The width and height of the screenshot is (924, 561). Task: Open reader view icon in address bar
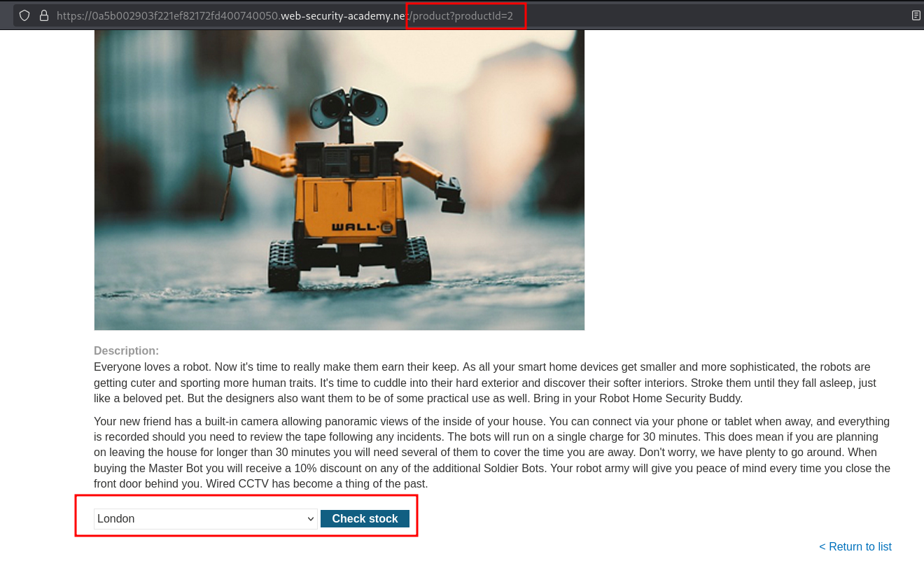(x=916, y=15)
